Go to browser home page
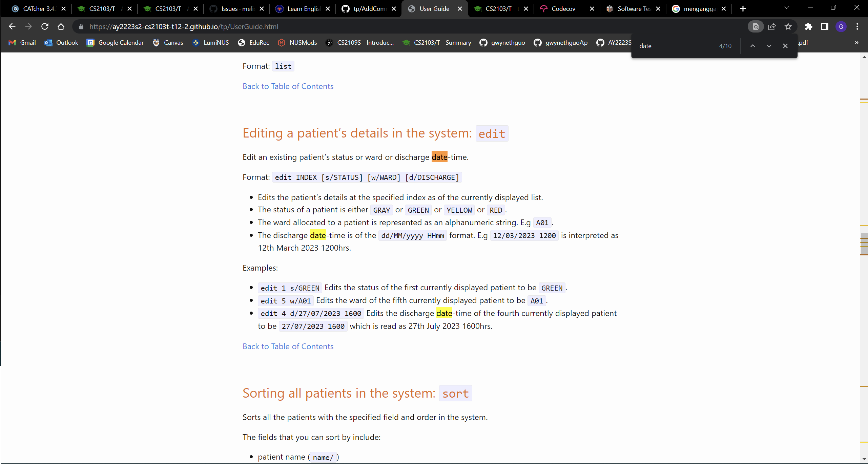The image size is (868, 464). pyautogui.click(x=61, y=26)
